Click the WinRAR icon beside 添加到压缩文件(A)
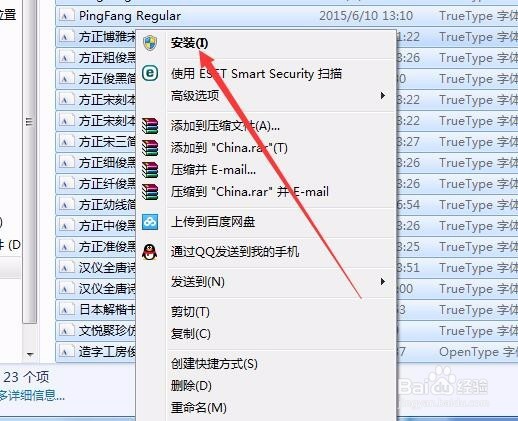This screenshot has width=518, height=421. point(150,126)
